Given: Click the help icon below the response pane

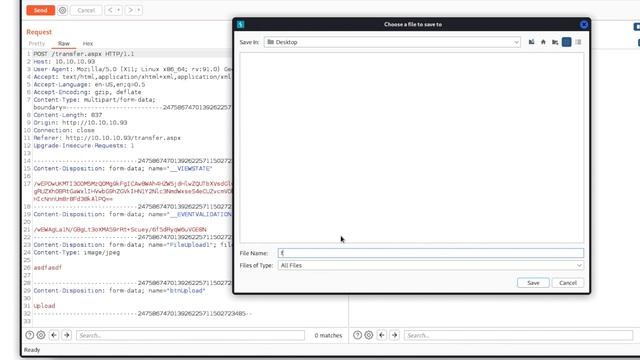Looking at the screenshot, I should [x=357, y=335].
